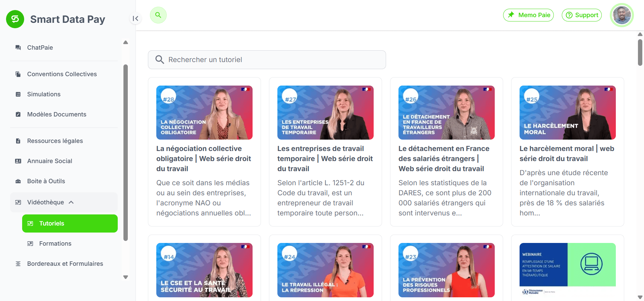Open Ressources légales
Viewport: 644px width, 301px height.
click(x=64, y=141)
